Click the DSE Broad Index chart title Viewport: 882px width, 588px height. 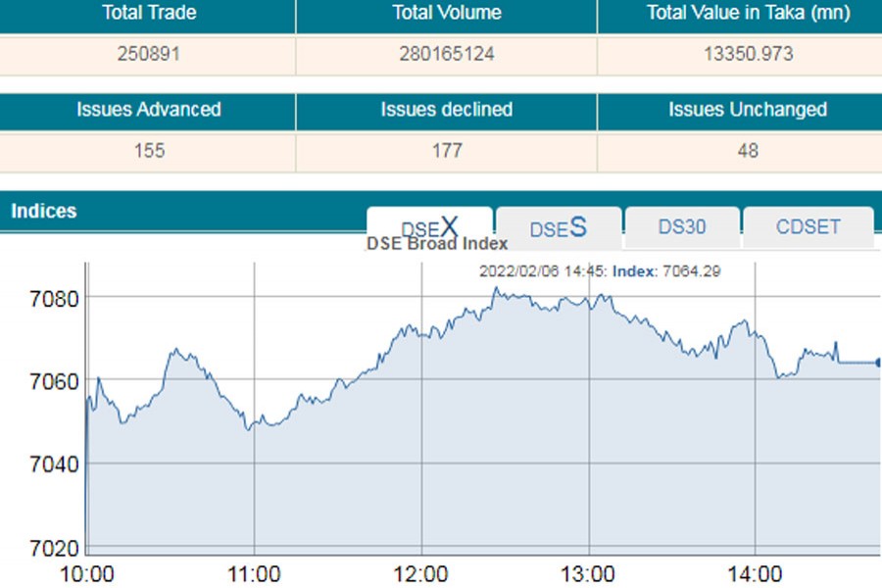click(x=437, y=244)
